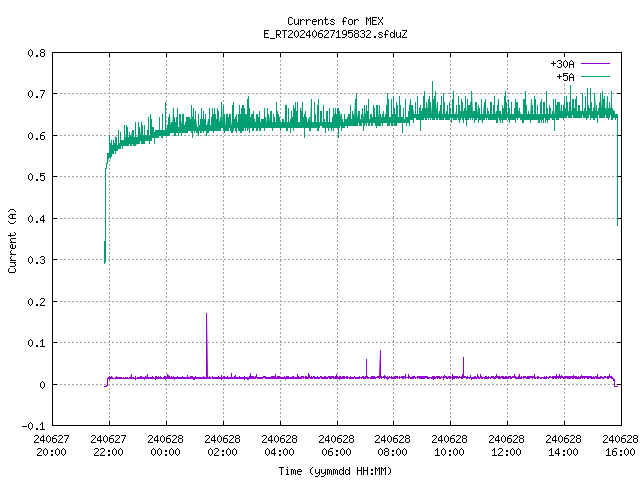Click the purple +30A legend line sample
This screenshot has width=640, height=480.
click(595, 64)
